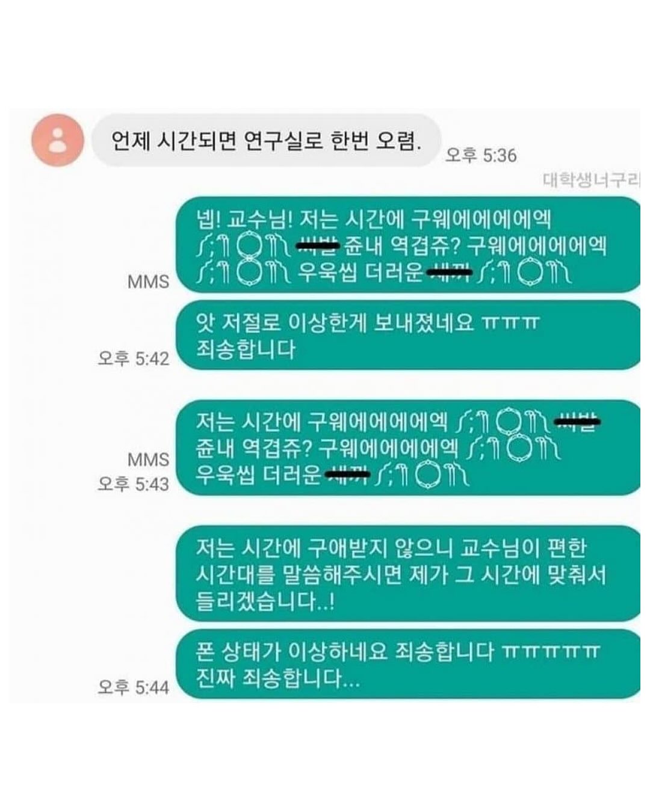Open the received message about visiting the lab
650x812 pixels.
266,140
